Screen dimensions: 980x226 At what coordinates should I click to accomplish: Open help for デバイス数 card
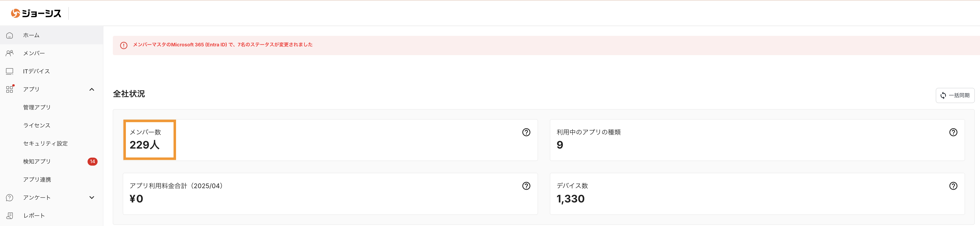pyautogui.click(x=953, y=186)
